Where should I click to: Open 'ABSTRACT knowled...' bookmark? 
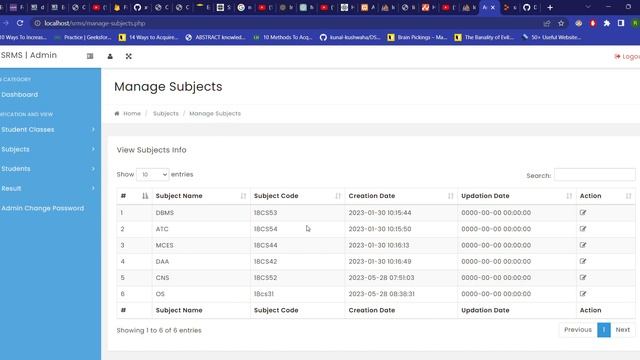click(x=216, y=37)
